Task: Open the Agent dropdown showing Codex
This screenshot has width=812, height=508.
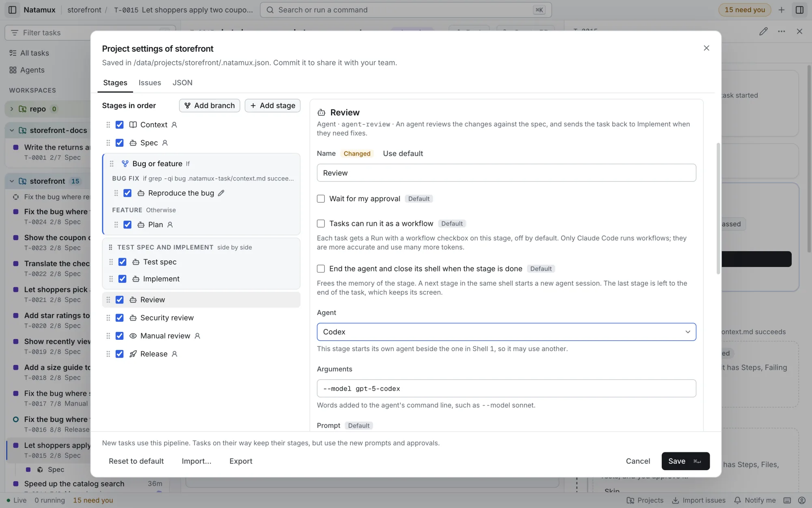Action: tap(506, 332)
